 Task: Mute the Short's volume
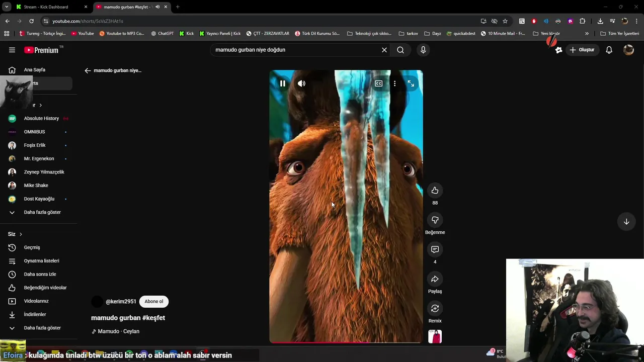(x=301, y=83)
